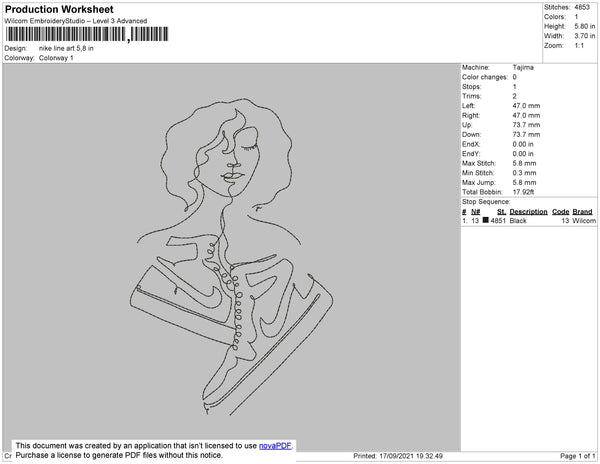
Task: Click the design barcode
Action: point(87,34)
